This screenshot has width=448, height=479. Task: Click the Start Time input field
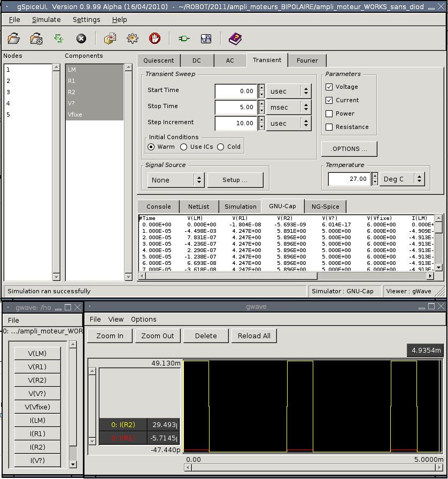tap(236, 91)
